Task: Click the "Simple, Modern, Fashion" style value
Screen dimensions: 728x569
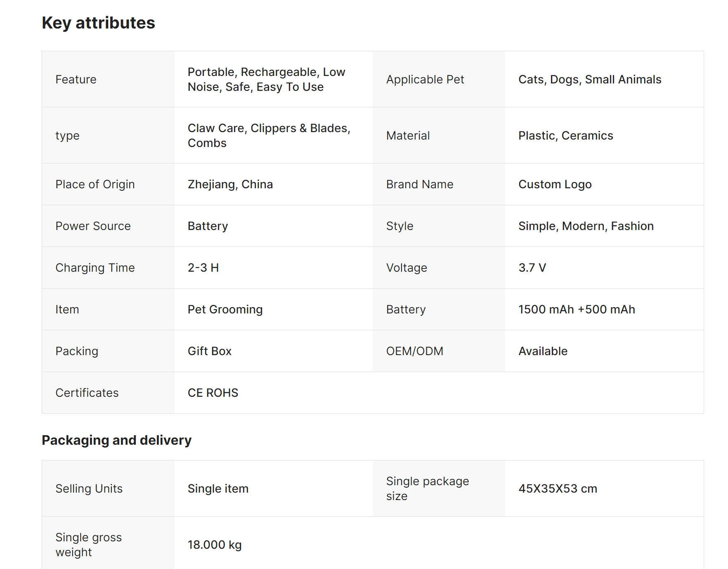Action: tap(586, 226)
